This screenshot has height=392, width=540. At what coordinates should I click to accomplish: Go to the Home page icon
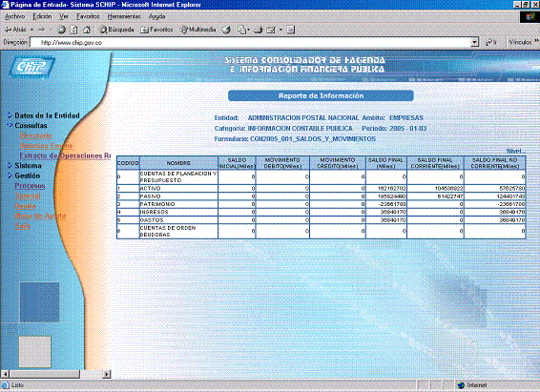[87, 30]
